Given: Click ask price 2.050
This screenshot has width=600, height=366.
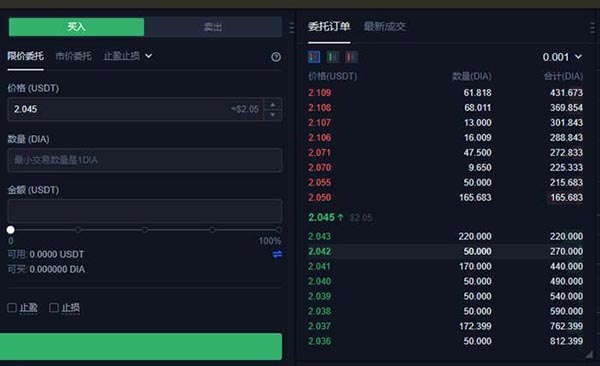Looking at the screenshot, I should click(x=320, y=198).
